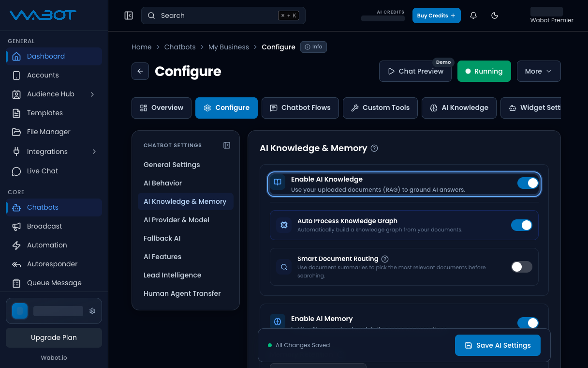The width and height of the screenshot is (588, 368).
Task: Select AI Knowledge & Memory section
Action: pos(186,201)
